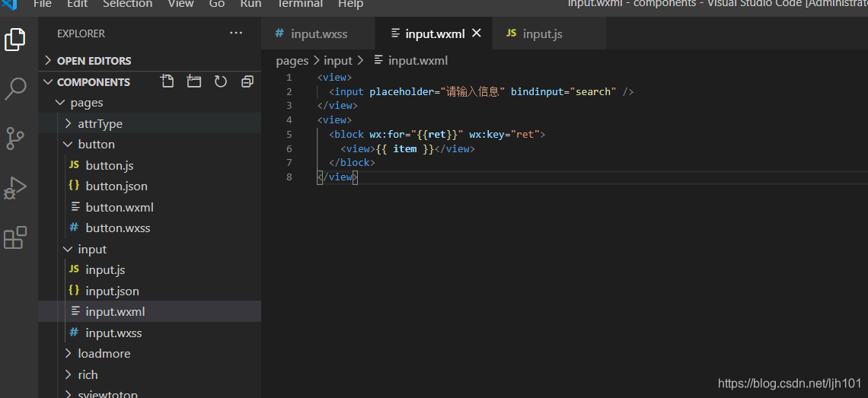Open button.json from the file tree
The image size is (868, 398).
point(116,186)
